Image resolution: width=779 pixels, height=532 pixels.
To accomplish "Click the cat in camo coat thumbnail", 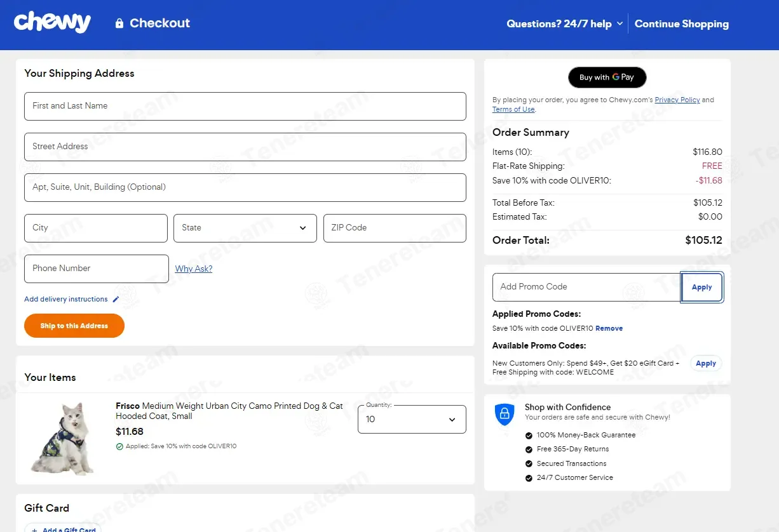I will pos(62,439).
